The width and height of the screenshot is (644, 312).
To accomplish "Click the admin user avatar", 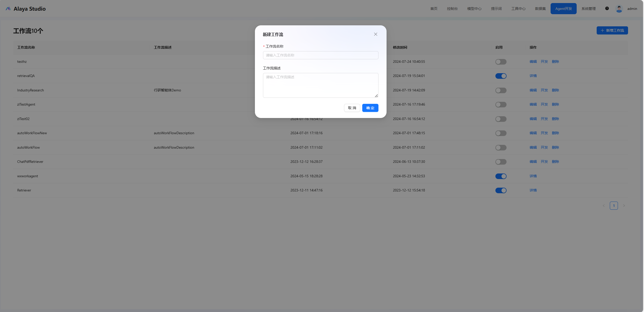I will click(619, 9).
